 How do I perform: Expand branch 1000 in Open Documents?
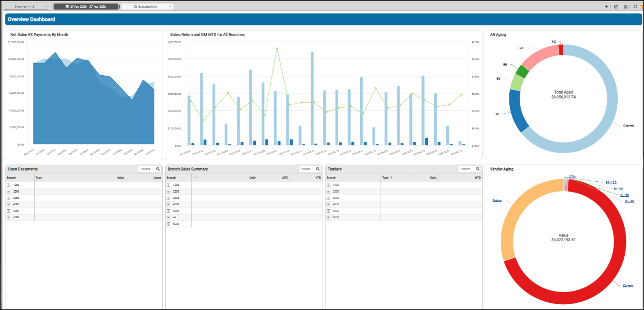coord(9,185)
